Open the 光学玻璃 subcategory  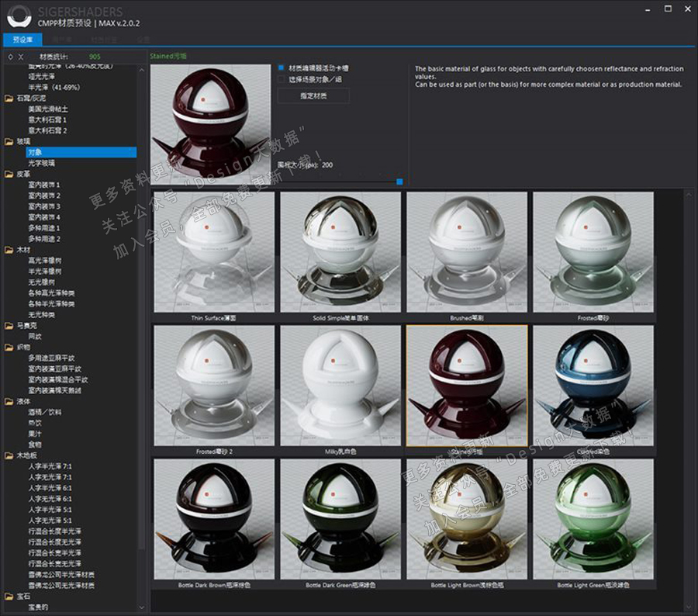pyautogui.click(x=41, y=164)
